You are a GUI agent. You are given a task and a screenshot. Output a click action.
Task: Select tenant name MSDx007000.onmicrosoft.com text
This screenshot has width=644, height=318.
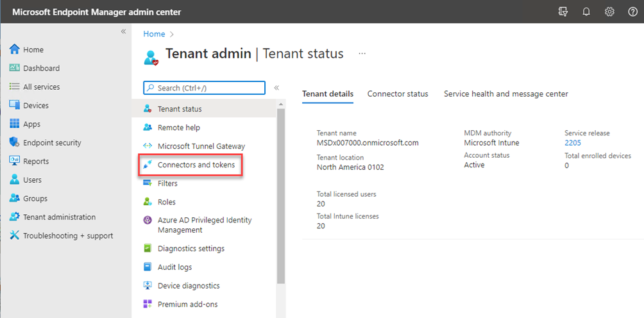368,143
